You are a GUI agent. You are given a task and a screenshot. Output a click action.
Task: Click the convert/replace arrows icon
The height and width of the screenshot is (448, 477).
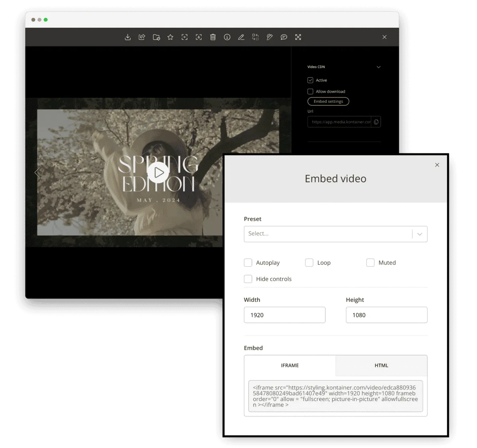pos(256,37)
